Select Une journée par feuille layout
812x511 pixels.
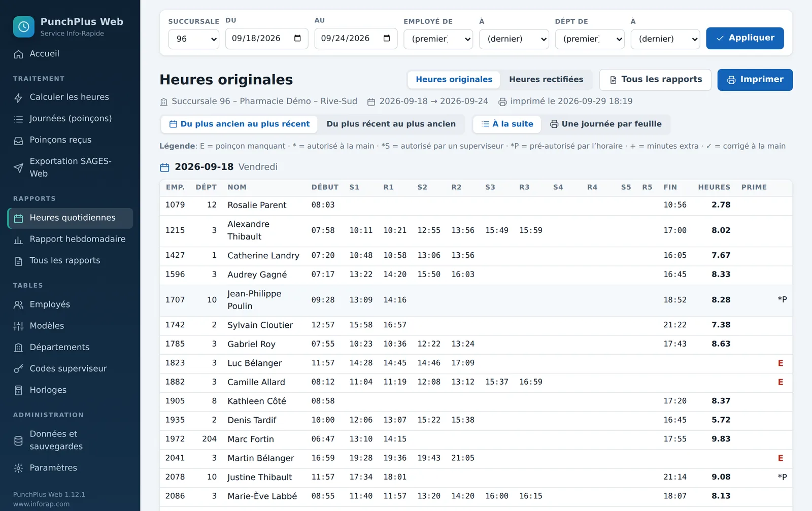point(605,124)
